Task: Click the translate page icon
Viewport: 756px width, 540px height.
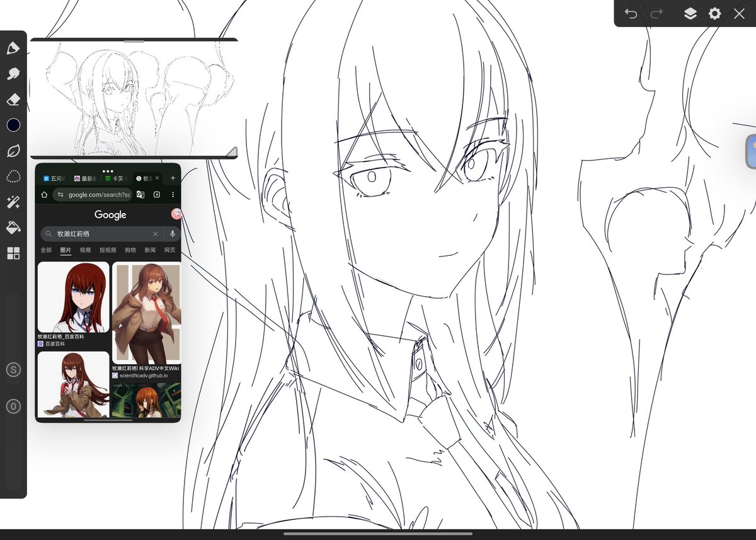Action: click(140, 195)
